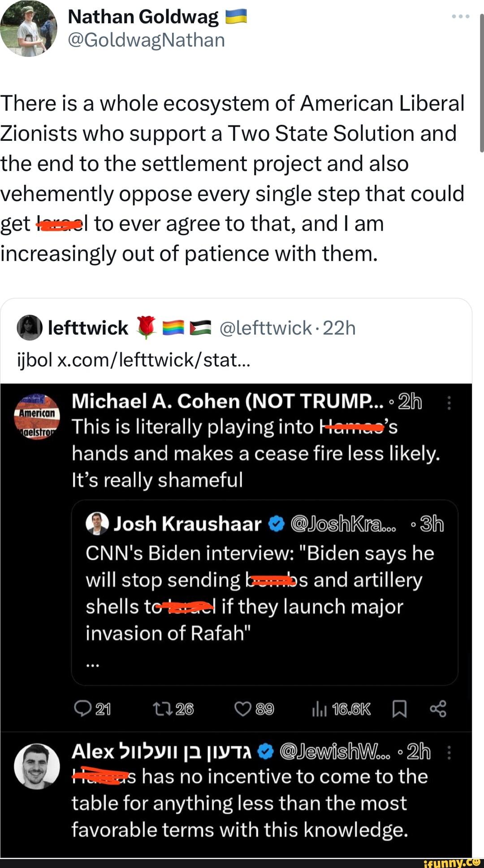Open the @lefttwick profile handle
Screen dimensions: 484x868
coord(265,328)
